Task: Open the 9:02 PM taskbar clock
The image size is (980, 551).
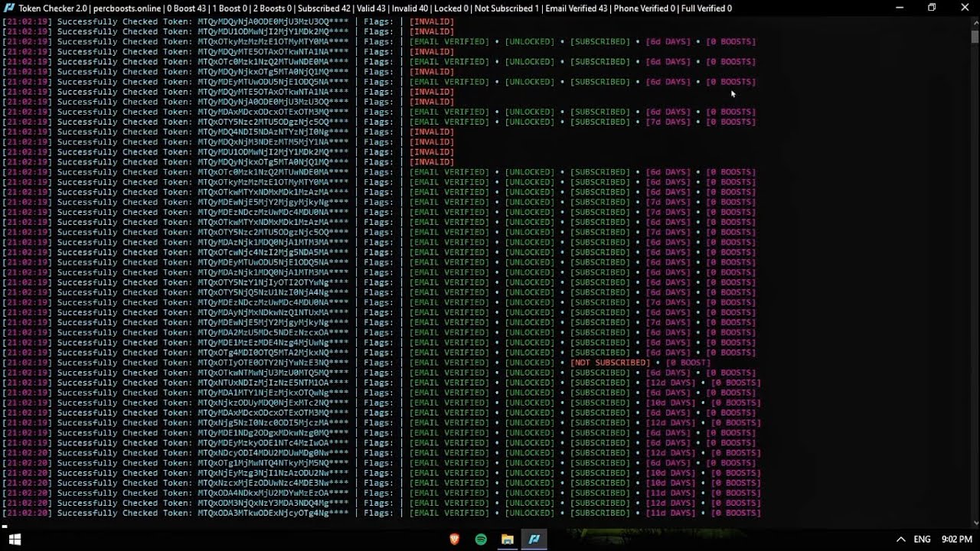Action: [956, 540]
